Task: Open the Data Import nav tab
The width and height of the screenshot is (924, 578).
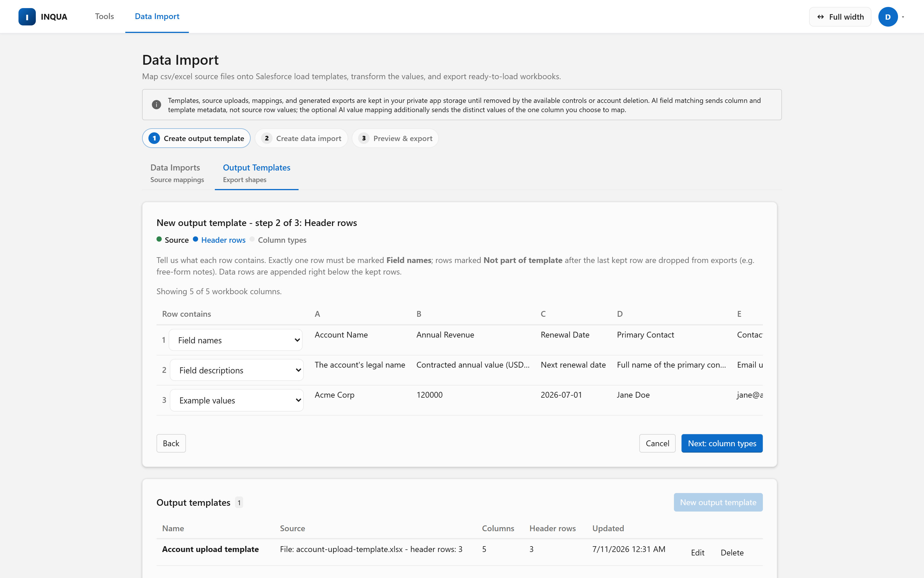Action: 157,16
